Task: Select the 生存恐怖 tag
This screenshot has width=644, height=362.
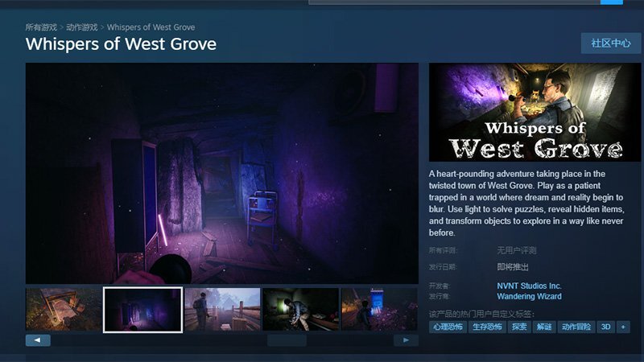Action: [x=485, y=327]
